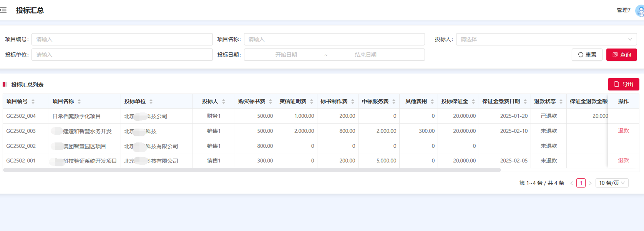Viewport: 644px width, 231px height.
Task: Sort by 投标保证金 column
Action: pyautogui.click(x=473, y=102)
